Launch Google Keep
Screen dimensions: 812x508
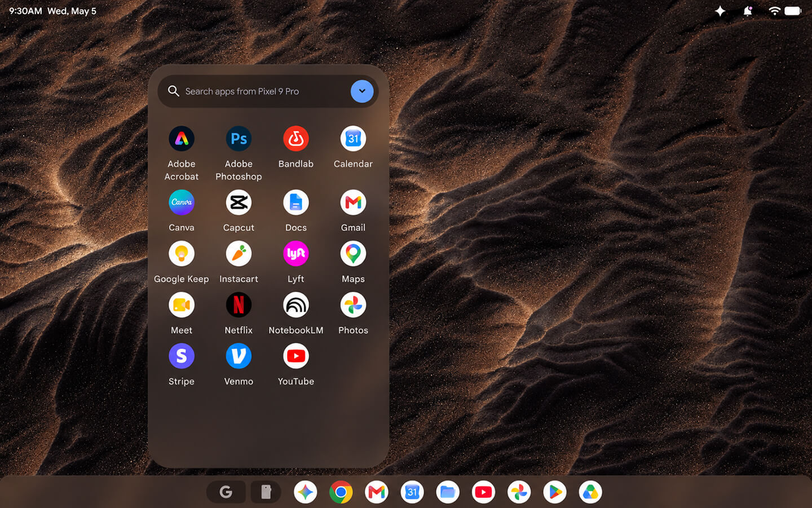[182, 254]
